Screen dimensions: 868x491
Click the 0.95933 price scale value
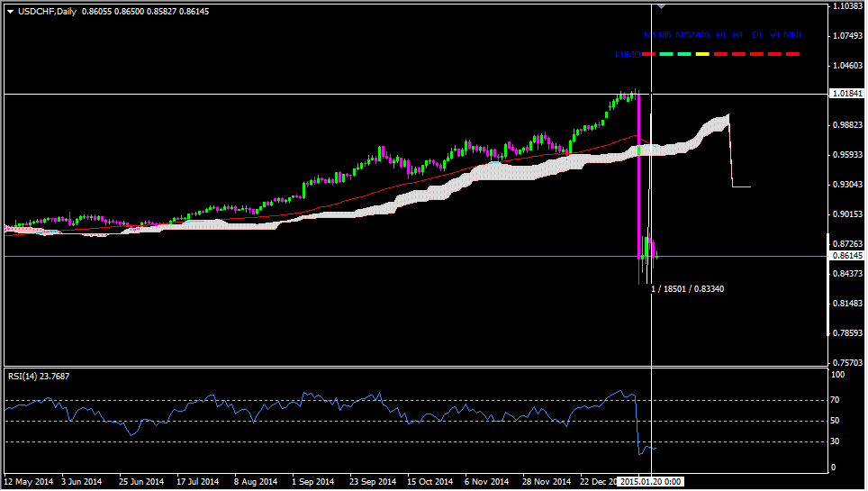pos(847,155)
